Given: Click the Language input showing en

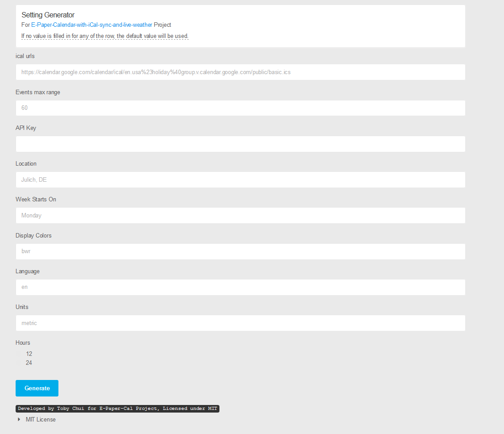Looking at the screenshot, I should (x=240, y=287).
